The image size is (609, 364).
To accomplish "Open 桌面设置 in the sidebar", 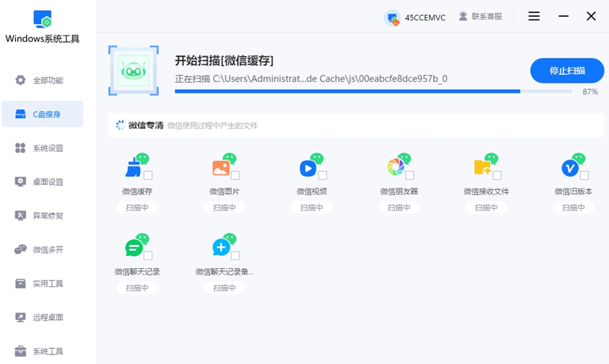I will 42,181.
